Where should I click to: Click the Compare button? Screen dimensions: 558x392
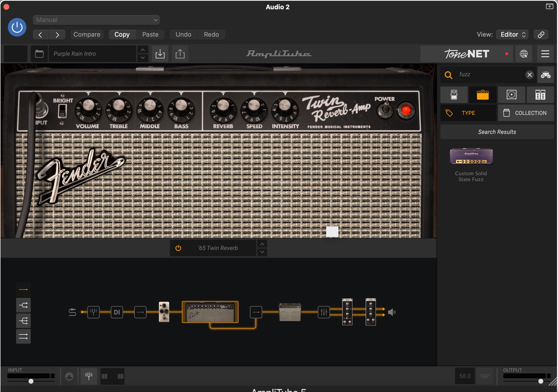[x=87, y=35]
